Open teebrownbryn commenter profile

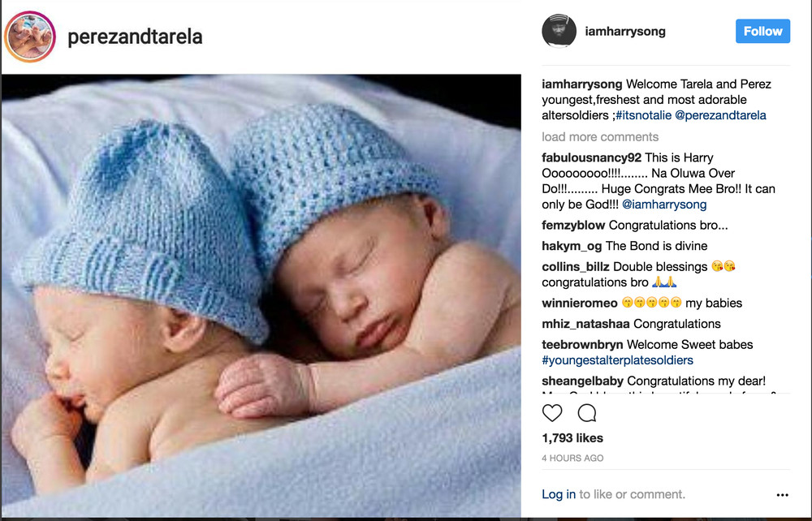[582, 345]
